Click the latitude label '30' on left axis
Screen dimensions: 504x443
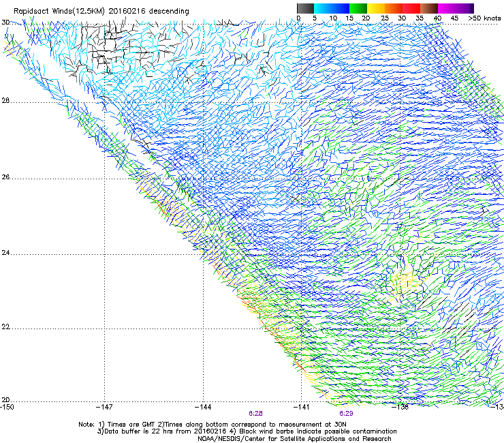[5, 22]
